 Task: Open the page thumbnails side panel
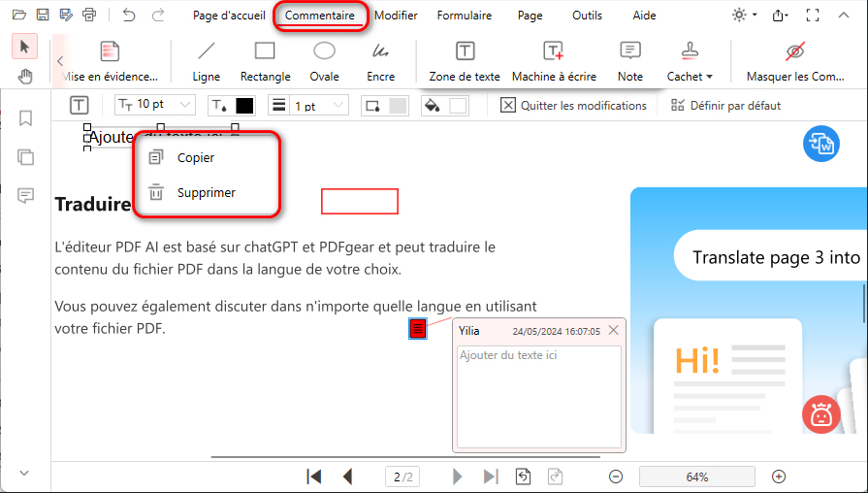click(25, 157)
